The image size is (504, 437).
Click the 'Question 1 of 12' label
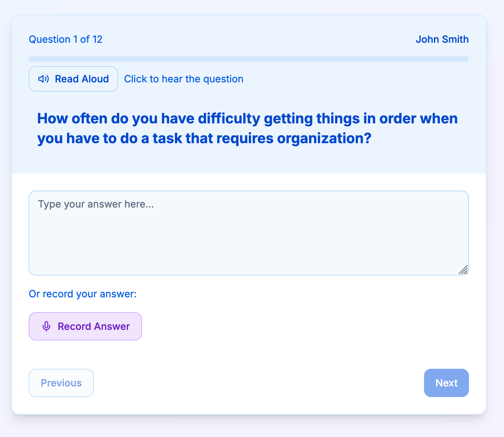(x=65, y=39)
